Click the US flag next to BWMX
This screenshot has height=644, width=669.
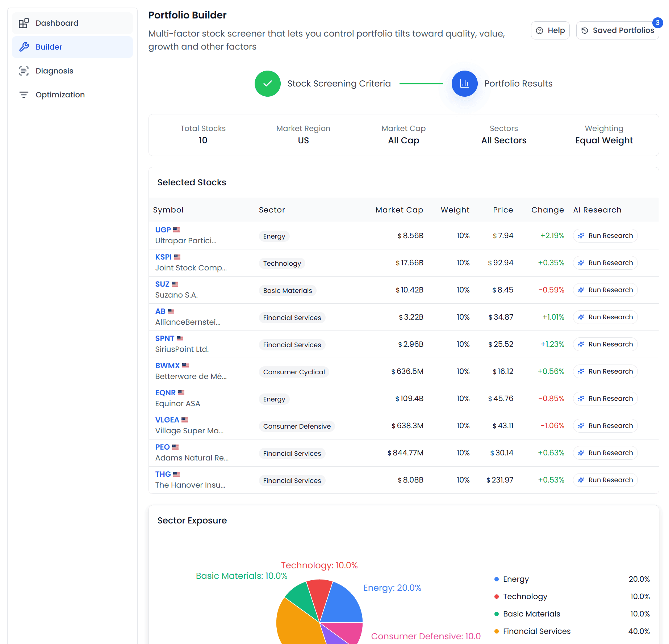coord(185,366)
